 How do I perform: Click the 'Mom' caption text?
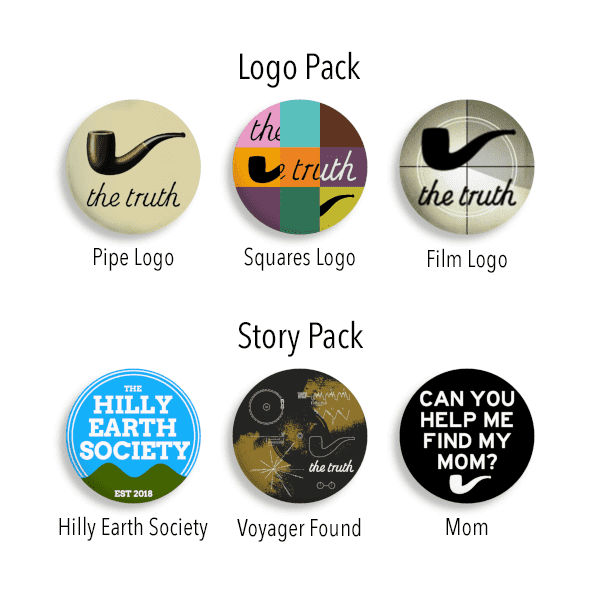[x=467, y=527]
